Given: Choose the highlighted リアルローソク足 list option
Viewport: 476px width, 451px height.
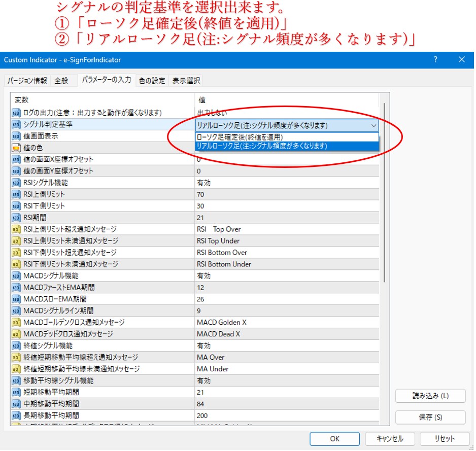Looking at the screenshot, I should pos(287,146).
